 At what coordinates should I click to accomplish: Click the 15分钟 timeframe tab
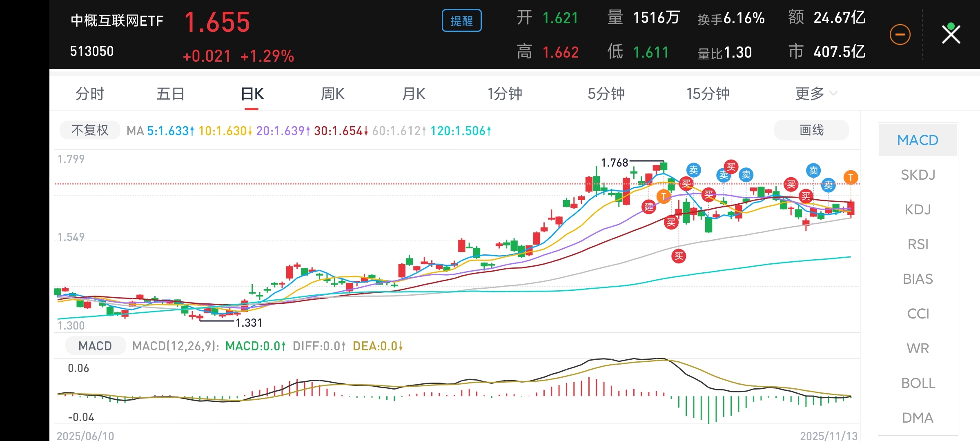(708, 94)
